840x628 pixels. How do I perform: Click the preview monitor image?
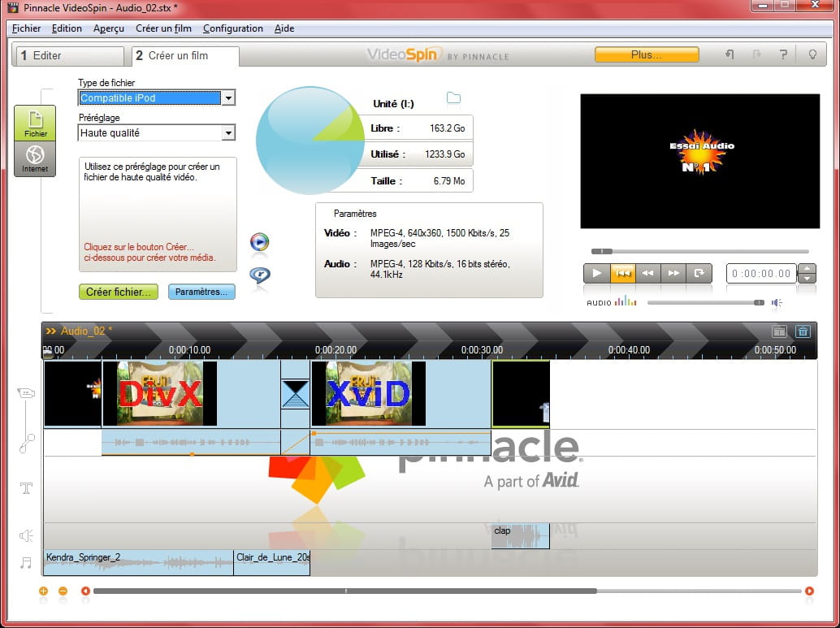point(700,162)
